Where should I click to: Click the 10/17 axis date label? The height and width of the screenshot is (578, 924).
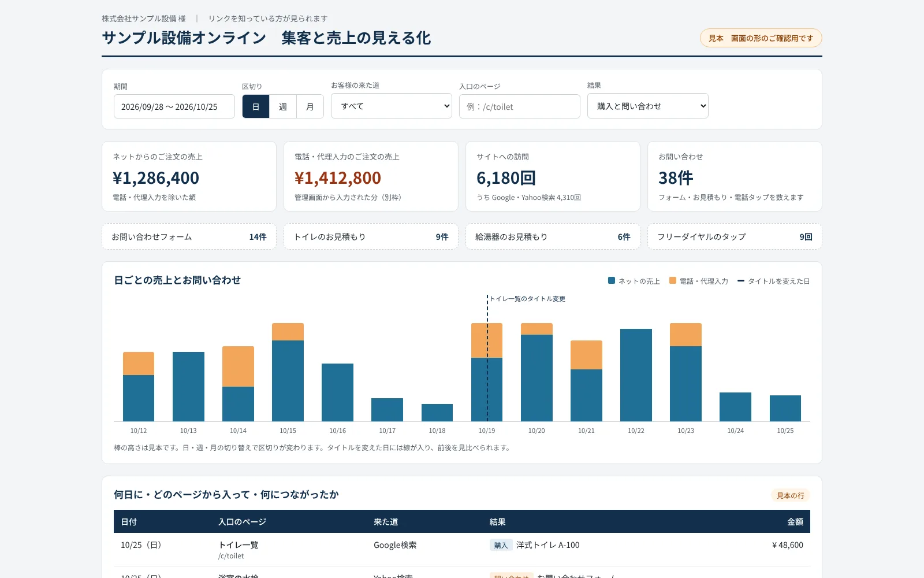pyautogui.click(x=388, y=431)
